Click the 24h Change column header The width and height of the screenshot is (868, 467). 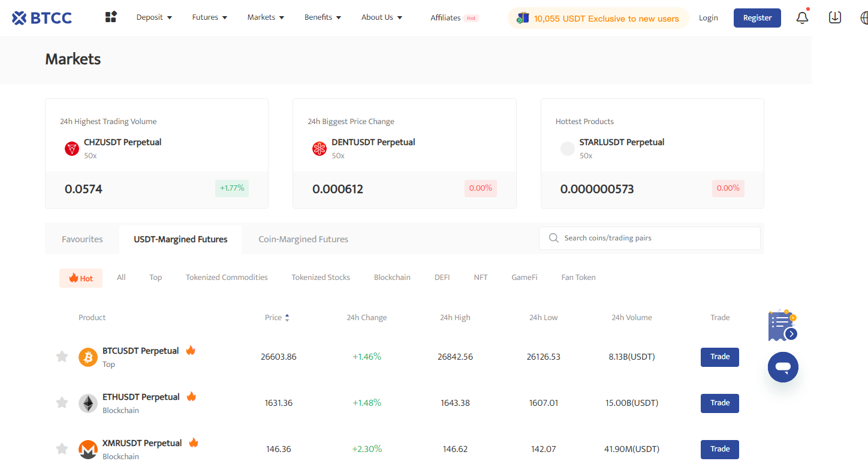click(367, 318)
